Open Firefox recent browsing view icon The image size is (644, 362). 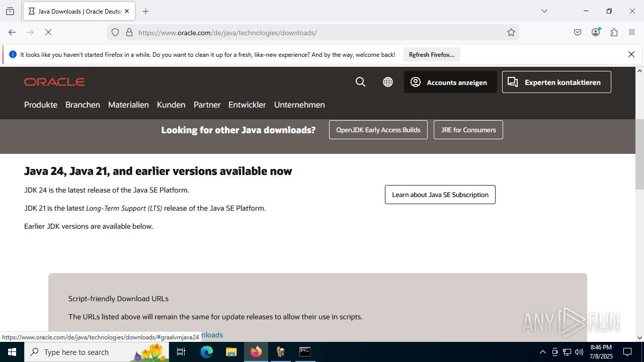coord(10,11)
